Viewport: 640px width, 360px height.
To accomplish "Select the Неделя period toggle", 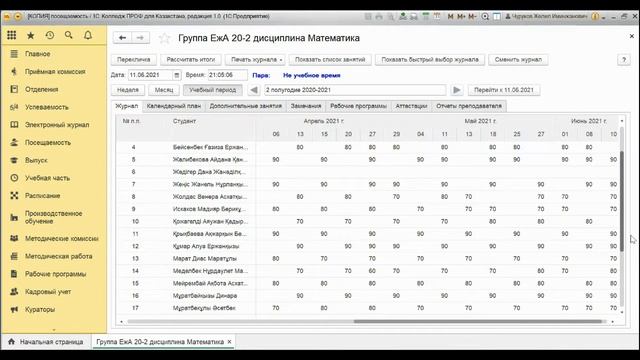I will [x=128, y=90].
